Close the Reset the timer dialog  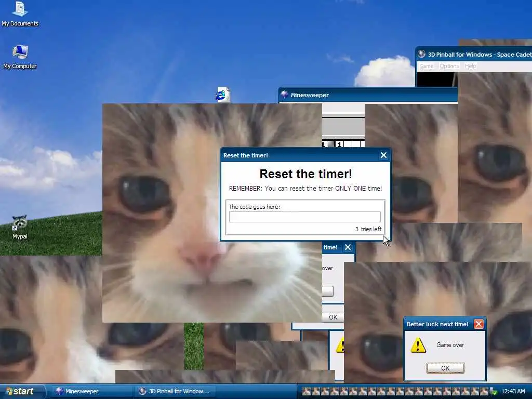pyautogui.click(x=383, y=155)
